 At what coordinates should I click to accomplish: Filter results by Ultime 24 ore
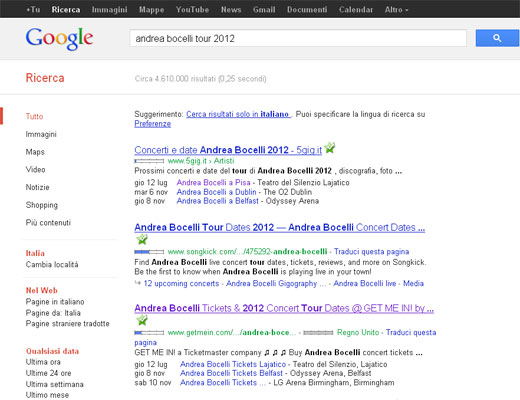click(x=48, y=373)
